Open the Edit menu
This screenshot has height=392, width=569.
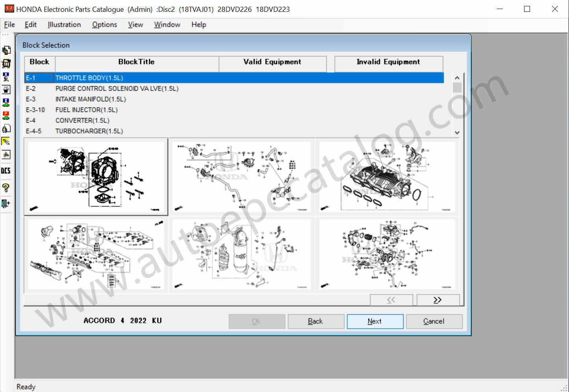click(x=30, y=24)
